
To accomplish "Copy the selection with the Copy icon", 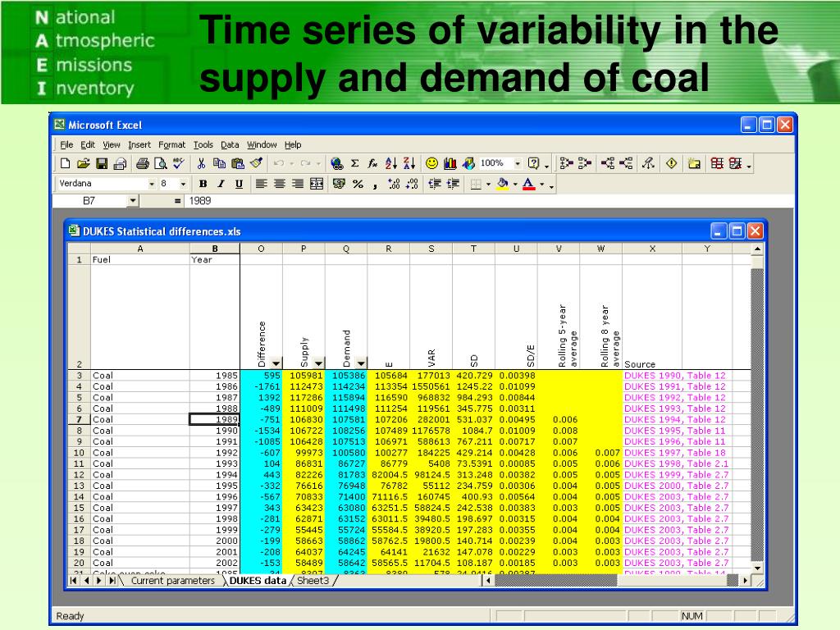I will click(x=219, y=163).
